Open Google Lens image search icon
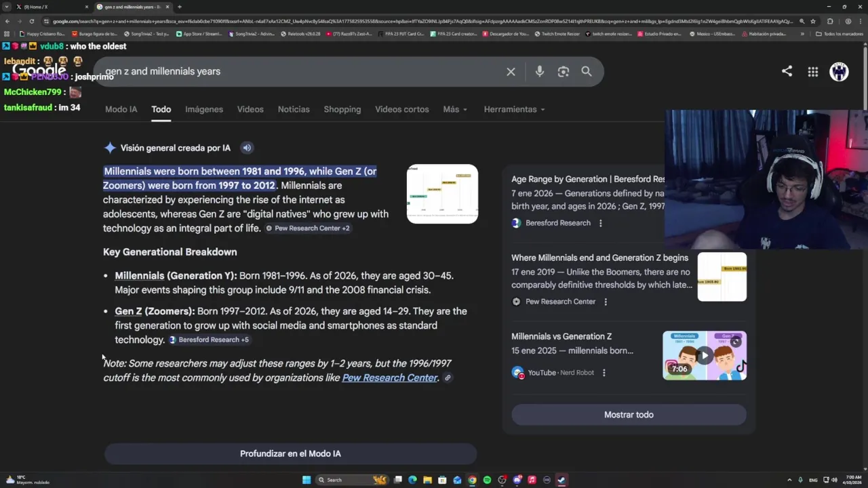This screenshot has height=488, width=868. 563,71
